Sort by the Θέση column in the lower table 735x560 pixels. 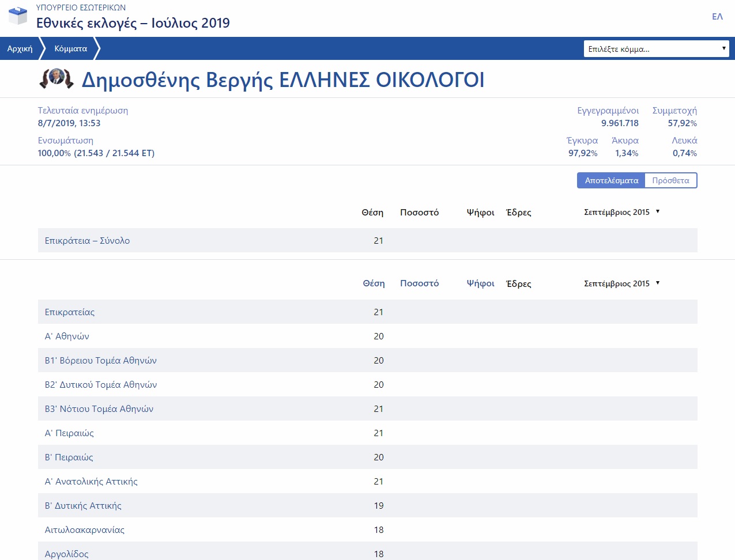tap(374, 283)
